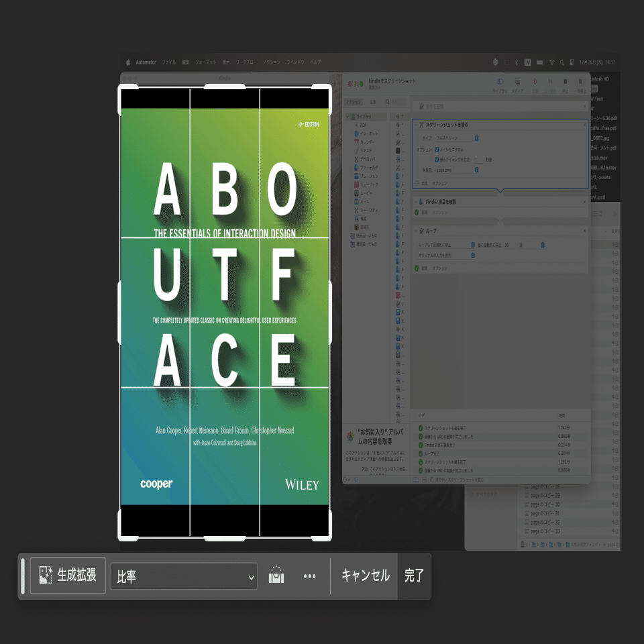Open the オリジナルの入力を使用 dropdown
The height and width of the screenshot is (644, 644).
(x=445, y=255)
